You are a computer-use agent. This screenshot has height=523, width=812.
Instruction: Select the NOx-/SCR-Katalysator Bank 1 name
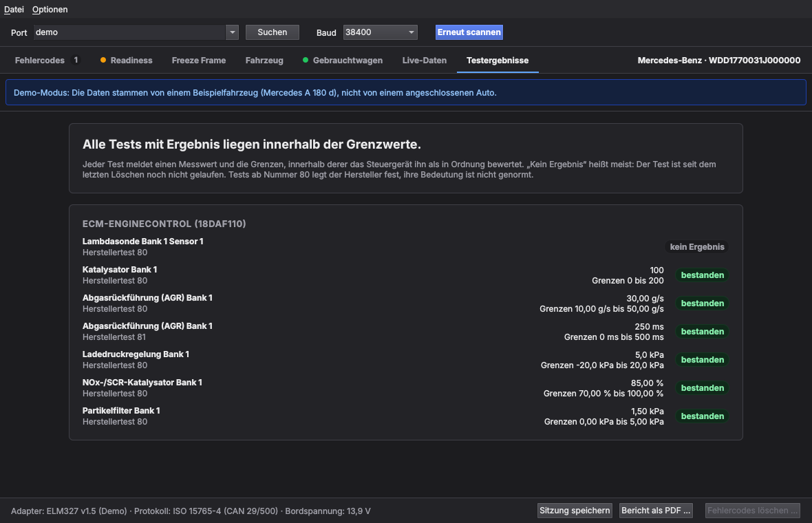142,383
